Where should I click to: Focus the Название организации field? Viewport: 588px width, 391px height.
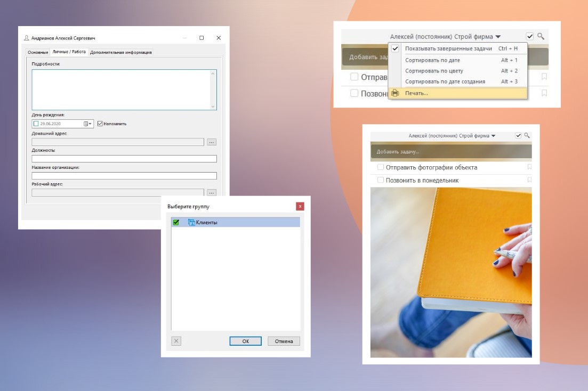click(124, 175)
